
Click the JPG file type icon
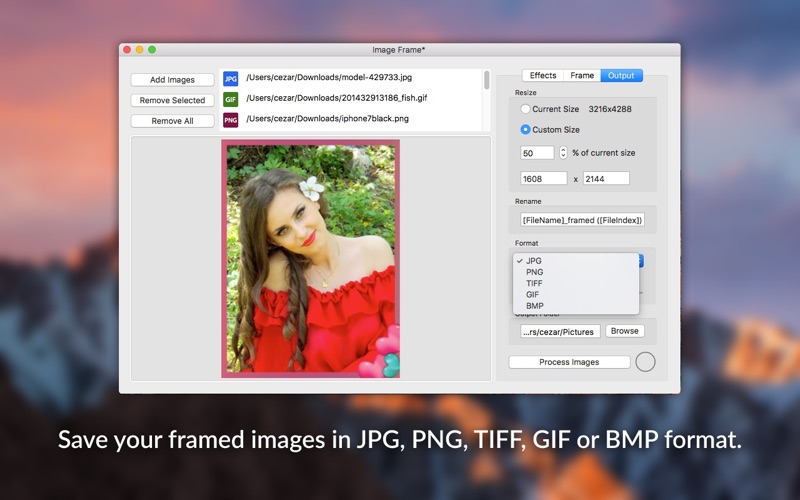[x=231, y=79]
